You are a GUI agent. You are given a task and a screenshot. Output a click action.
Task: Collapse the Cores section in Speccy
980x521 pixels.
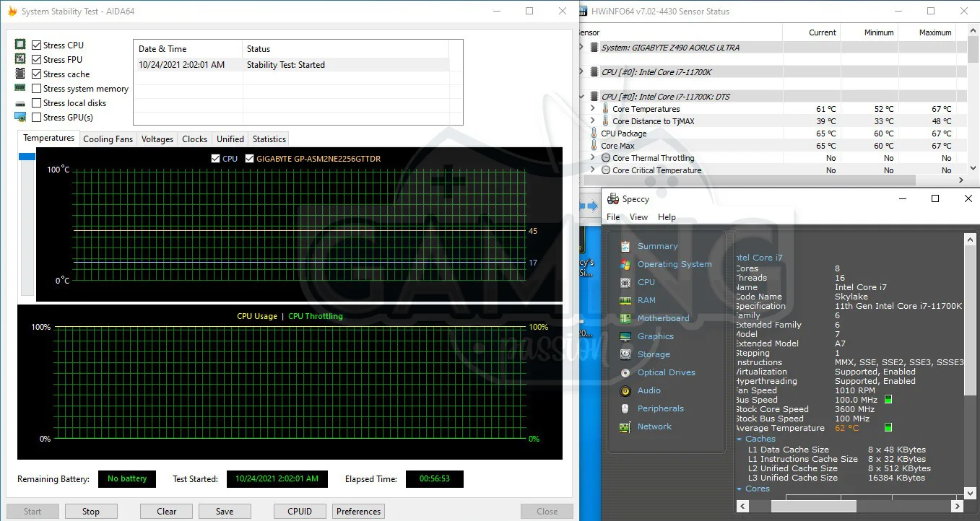tap(740, 489)
